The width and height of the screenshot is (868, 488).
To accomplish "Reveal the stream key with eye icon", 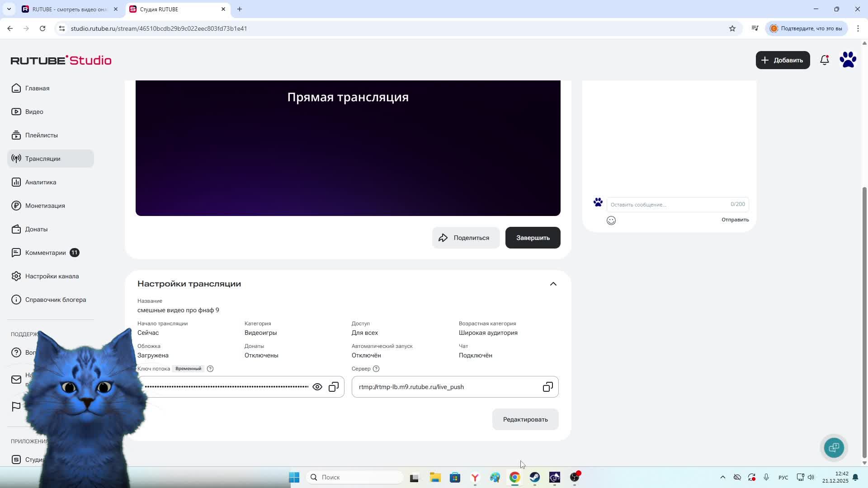I will coord(317,387).
